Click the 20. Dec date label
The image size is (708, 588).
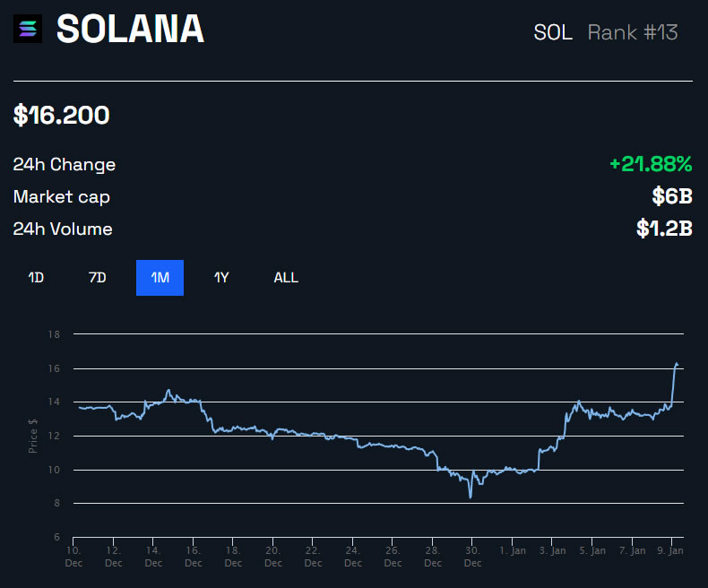click(x=273, y=557)
